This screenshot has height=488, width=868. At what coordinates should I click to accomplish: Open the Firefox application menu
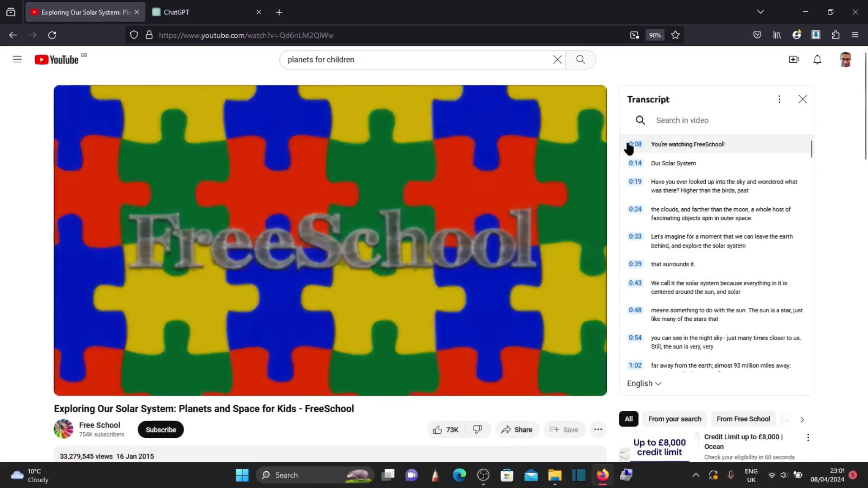point(855,35)
